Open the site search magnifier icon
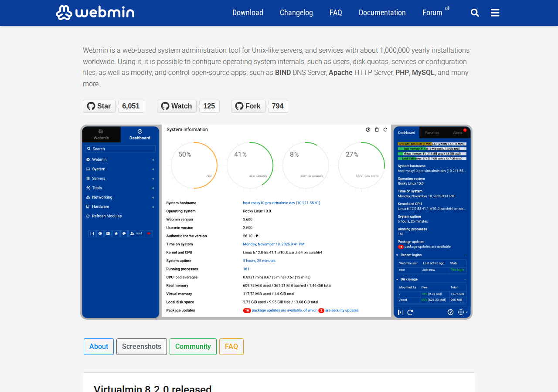Viewport: 558px width, 392px height. pos(475,13)
